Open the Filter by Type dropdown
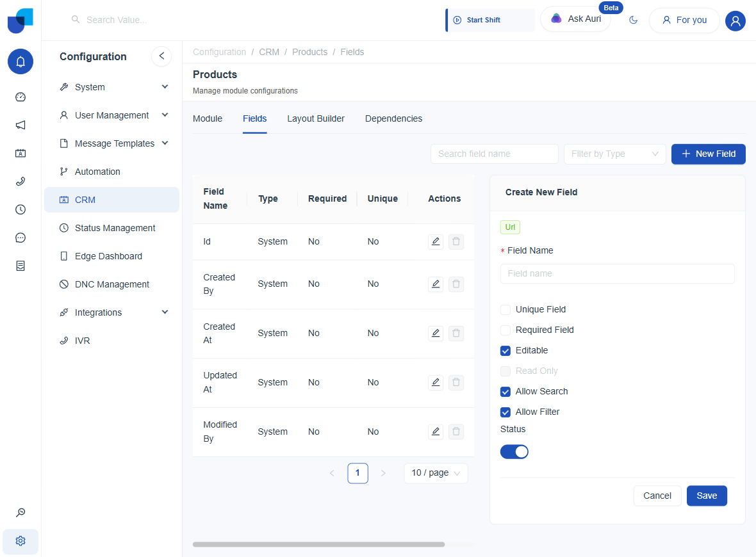Screen dimensions: 756x557 pos(615,154)
